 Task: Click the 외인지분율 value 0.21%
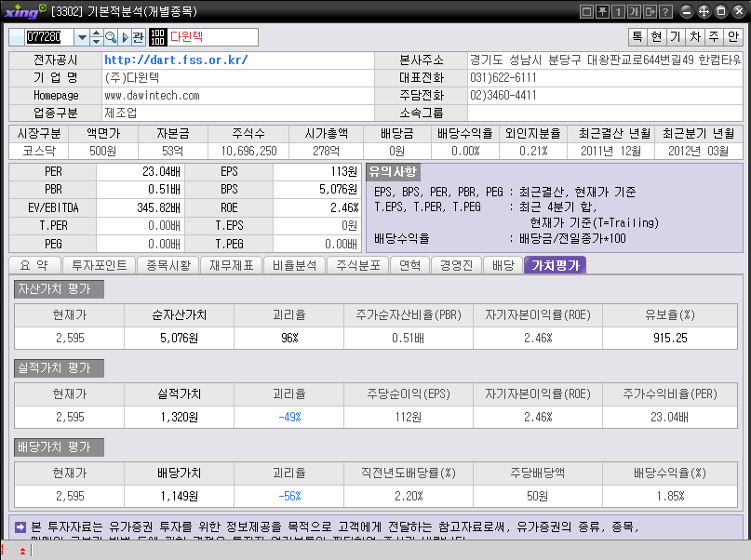533,152
